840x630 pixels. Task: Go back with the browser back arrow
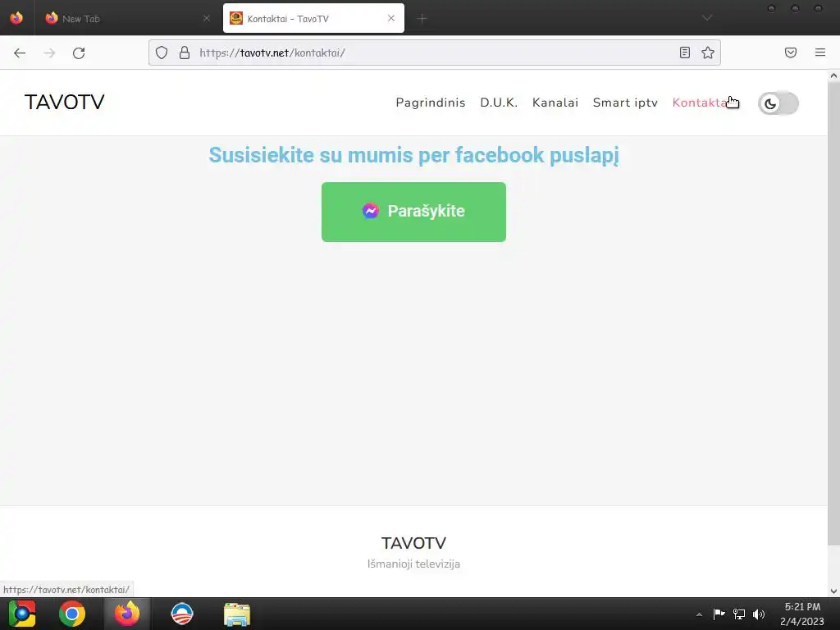point(20,53)
